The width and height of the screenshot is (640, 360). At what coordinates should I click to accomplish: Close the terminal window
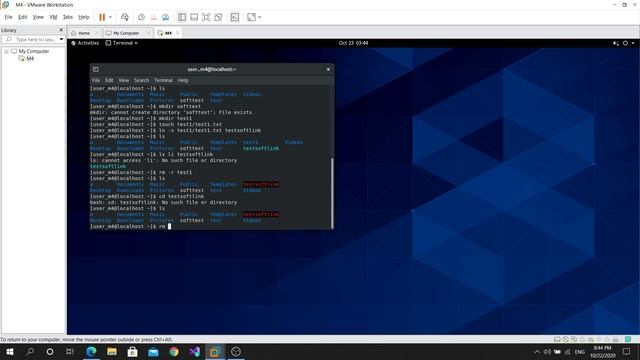(328, 69)
